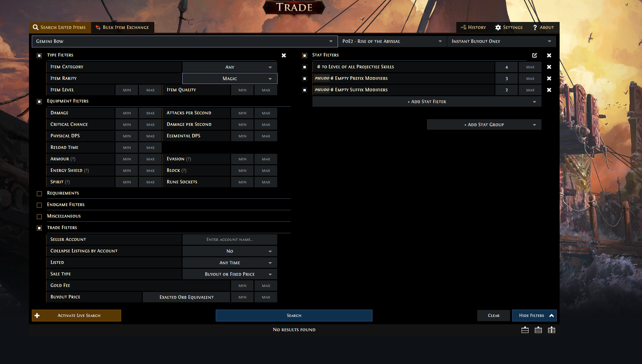Viewport: 642px width, 364px height.
Task: Click the Buyout Price min field
Action: (242, 297)
